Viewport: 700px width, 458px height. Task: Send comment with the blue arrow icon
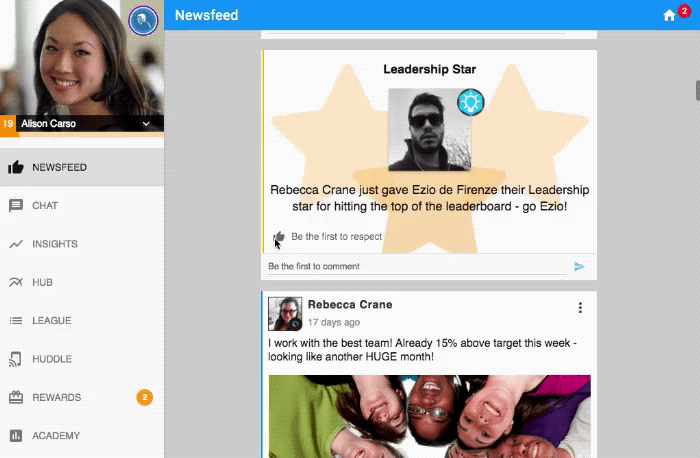579,266
